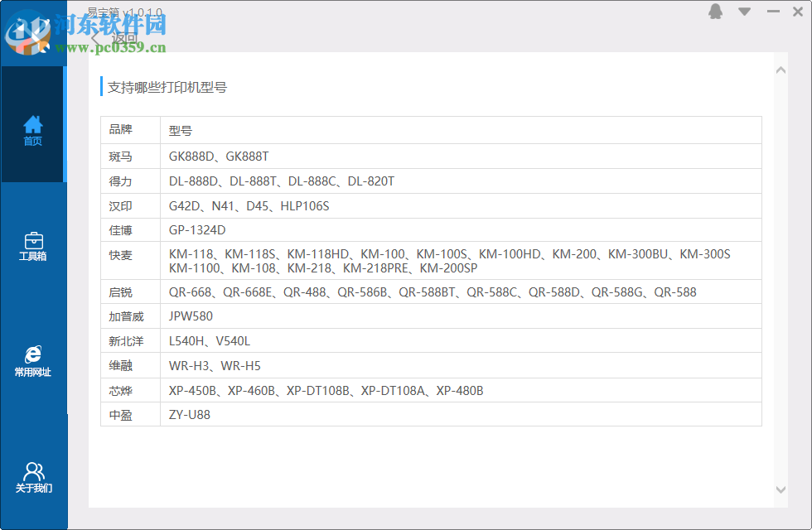
Task: Click the WR-H3、WR-H5 model cell
Action: (461, 365)
